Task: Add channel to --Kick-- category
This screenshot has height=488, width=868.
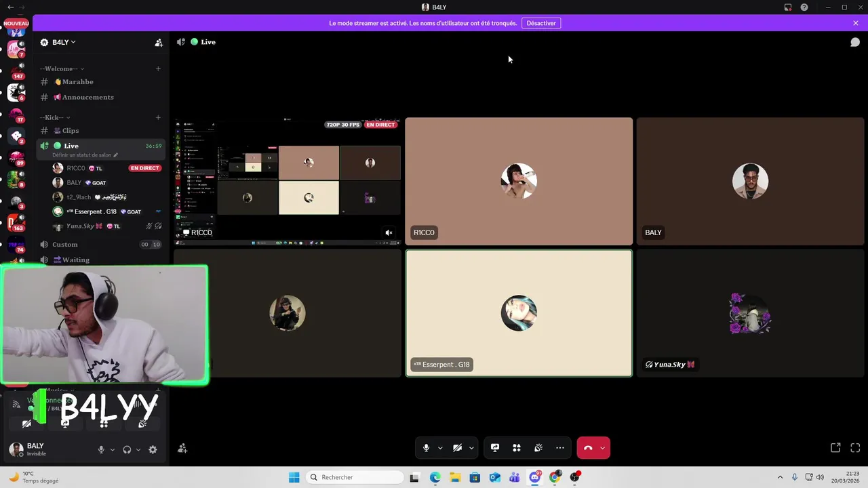Action: pyautogui.click(x=158, y=117)
